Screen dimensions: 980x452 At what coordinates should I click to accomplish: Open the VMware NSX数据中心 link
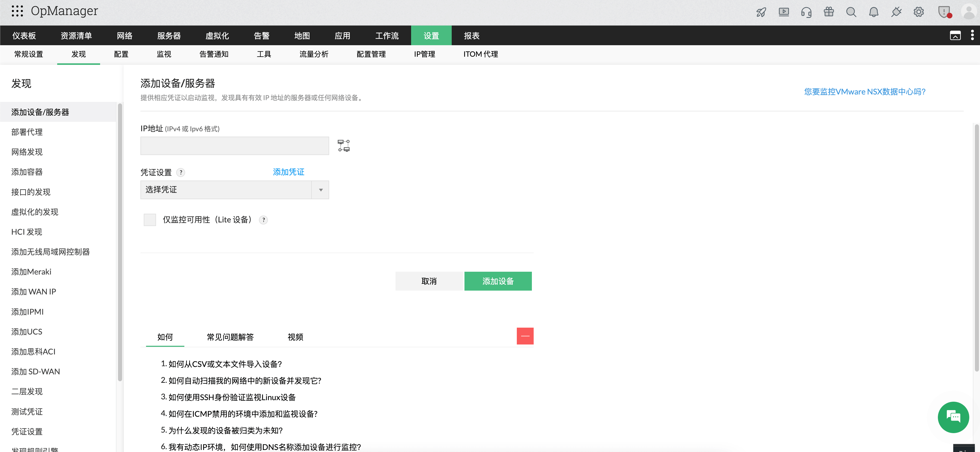tap(865, 91)
